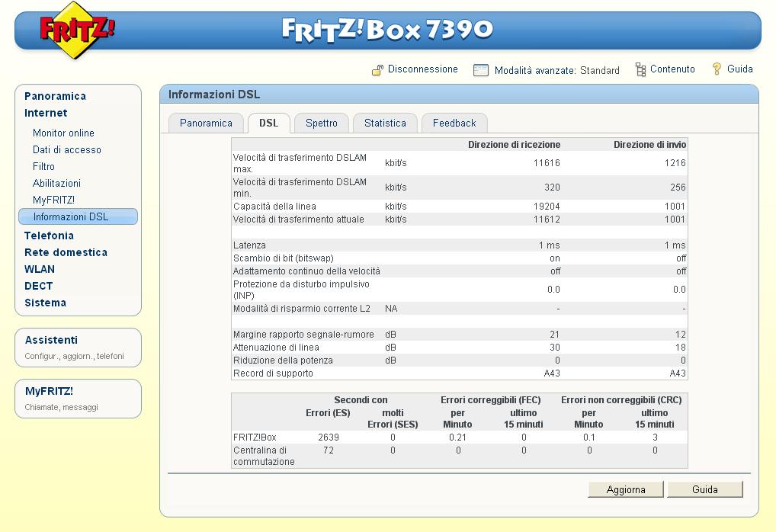Click the DSLAM min send value 256
The width and height of the screenshot is (776, 532).
point(678,187)
